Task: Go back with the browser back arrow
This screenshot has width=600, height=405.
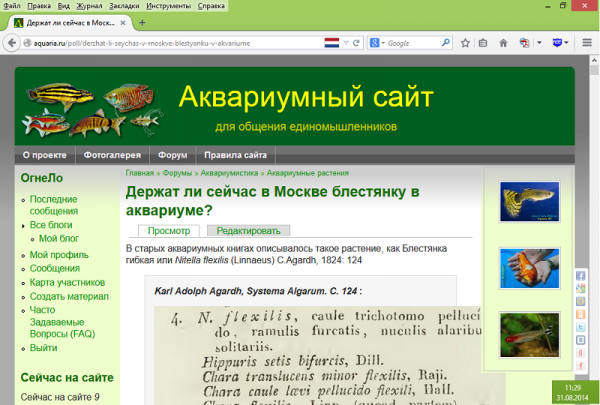Action: 11,43
